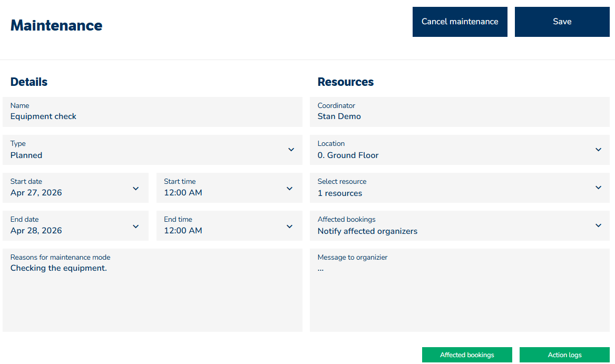Click the Maintenance page title
The width and height of the screenshot is (615, 364).
tap(56, 25)
